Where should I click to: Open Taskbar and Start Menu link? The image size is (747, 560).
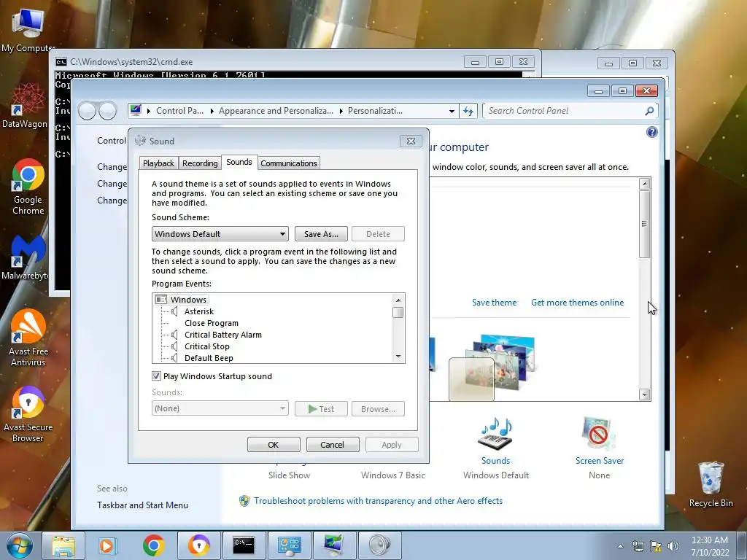point(142,505)
